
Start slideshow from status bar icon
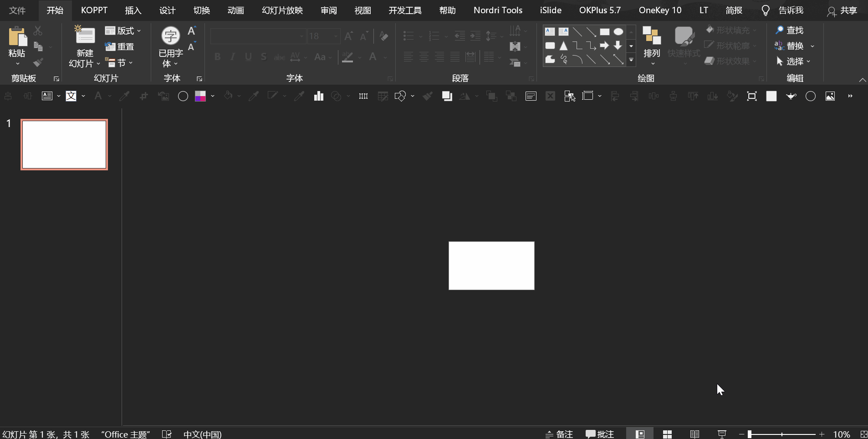[x=722, y=434]
